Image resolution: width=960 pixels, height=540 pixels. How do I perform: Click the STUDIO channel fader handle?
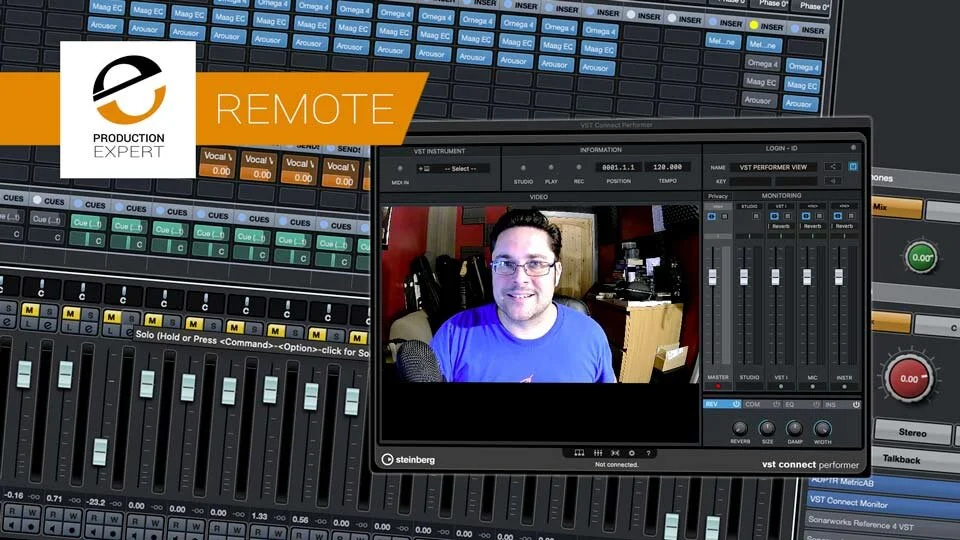[744, 277]
